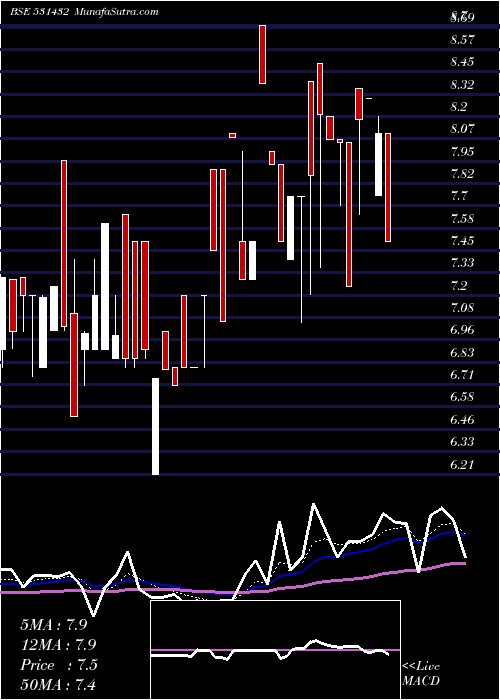
Task: Click the 6.58 price axis label
Action: 462,397
